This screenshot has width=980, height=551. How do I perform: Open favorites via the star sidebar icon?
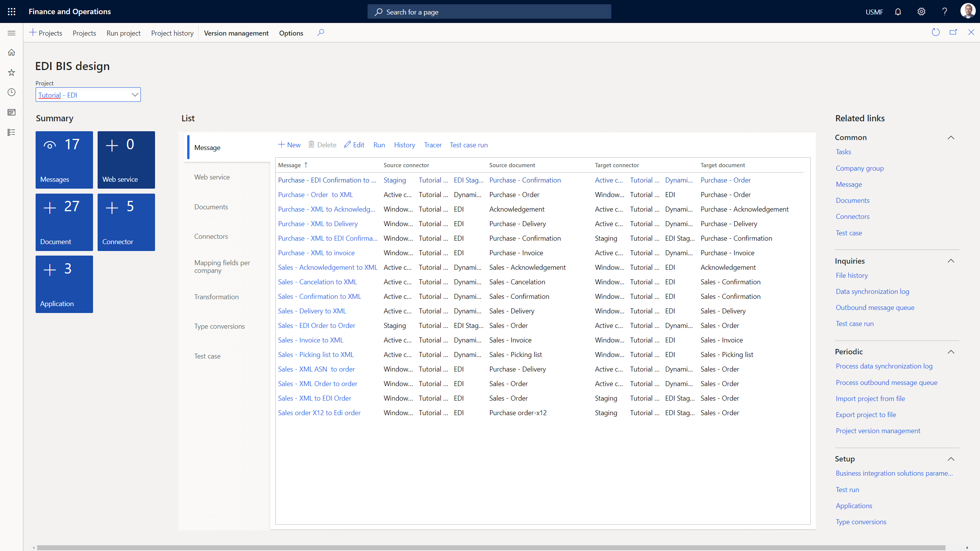pyautogui.click(x=11, y=72)
